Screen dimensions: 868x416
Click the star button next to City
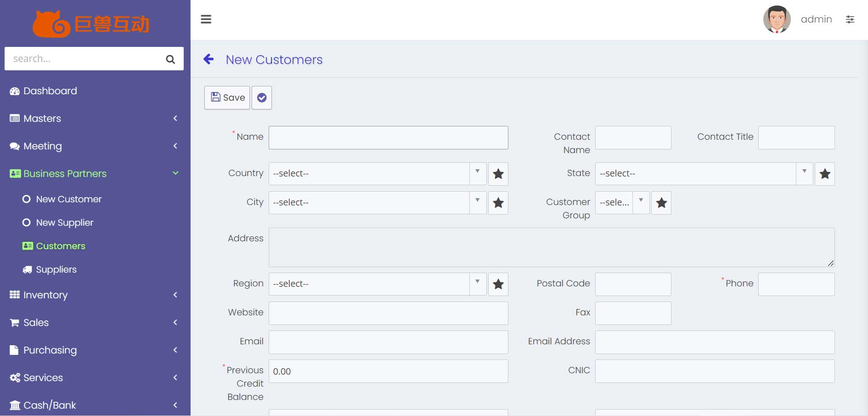(498, 203)
